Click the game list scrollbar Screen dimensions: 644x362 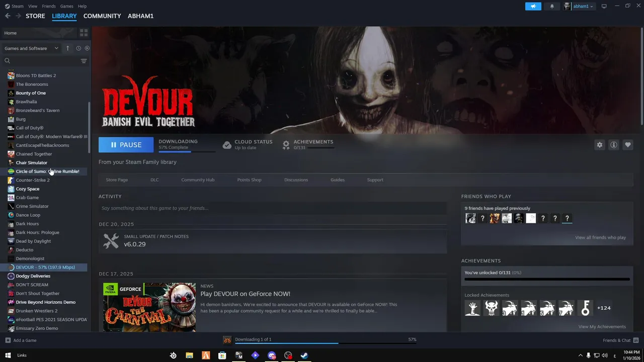(x=90, y=127)
